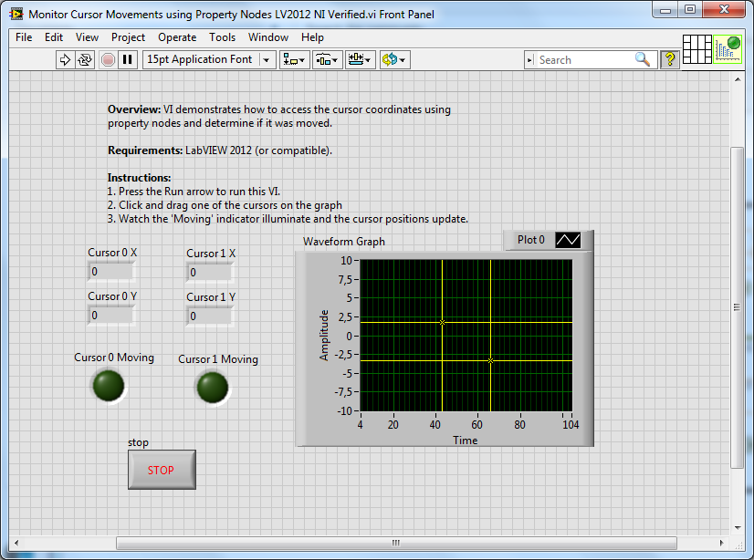The image size is (754, 560).
Task: Click the Cursor 0 X value field
Action: [x=111, y=272]
